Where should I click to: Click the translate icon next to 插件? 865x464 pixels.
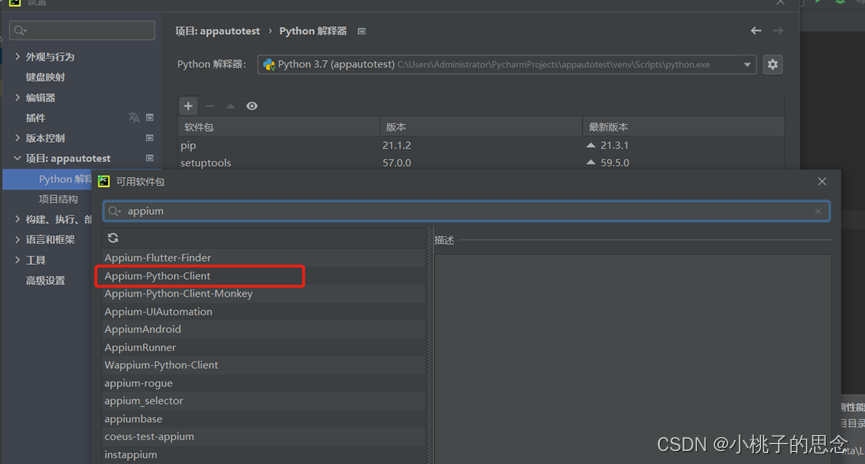click(134, 118)
